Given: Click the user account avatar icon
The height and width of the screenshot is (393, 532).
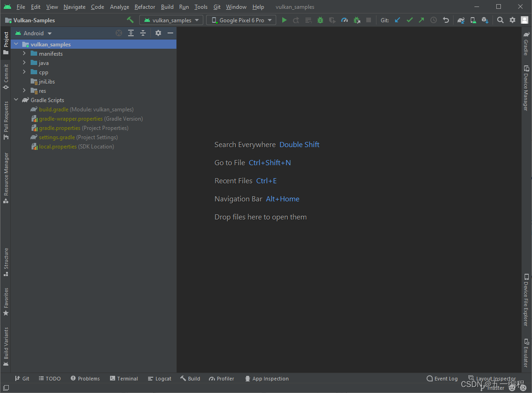Looking at the screenshot, I should pyautogui.click(x=525, y=20).
